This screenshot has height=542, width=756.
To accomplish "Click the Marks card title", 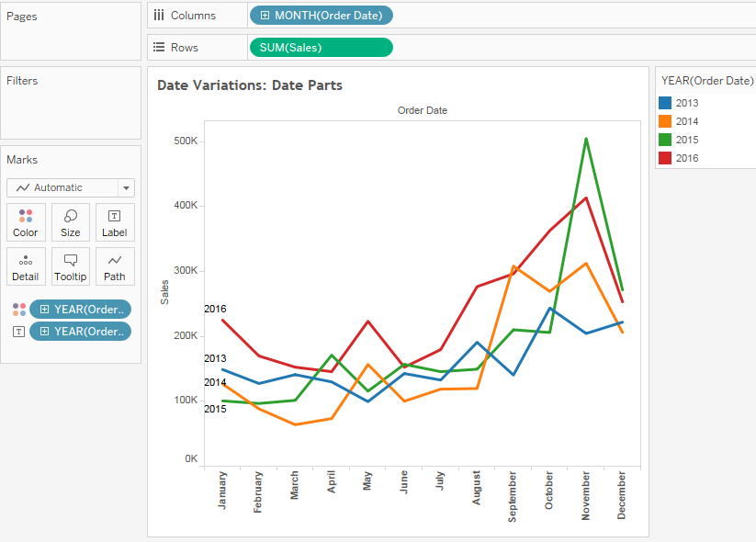I will point(22,160).
